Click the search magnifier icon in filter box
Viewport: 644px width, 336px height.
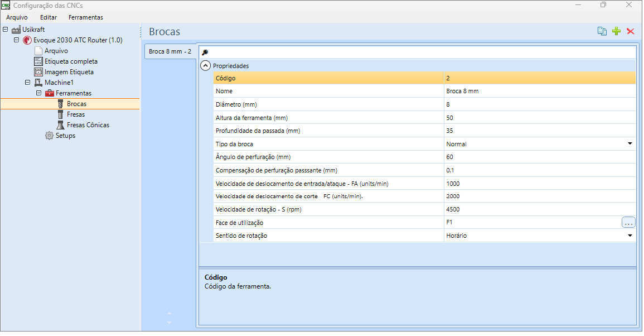205,52
